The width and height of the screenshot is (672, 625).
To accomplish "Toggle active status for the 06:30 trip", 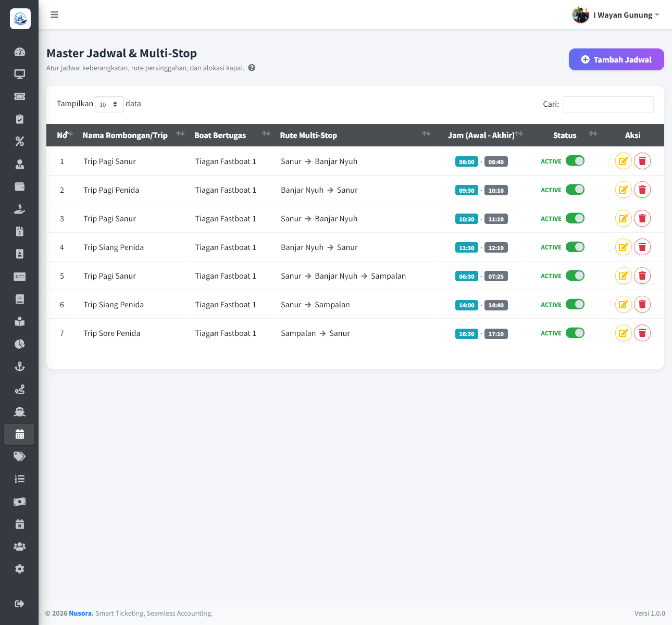I will pos(575,275).
